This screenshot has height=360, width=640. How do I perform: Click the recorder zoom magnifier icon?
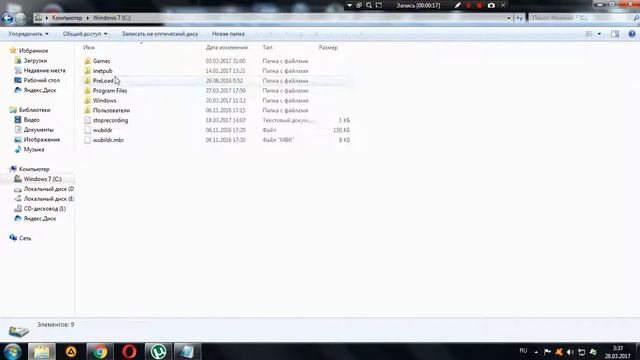click(x=369, y=5)
